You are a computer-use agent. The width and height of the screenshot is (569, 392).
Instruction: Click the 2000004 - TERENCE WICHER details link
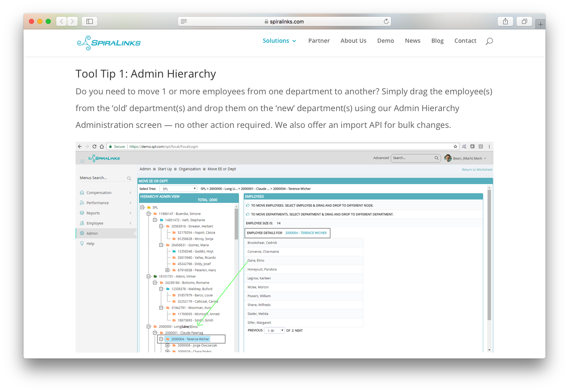[306, 233]
